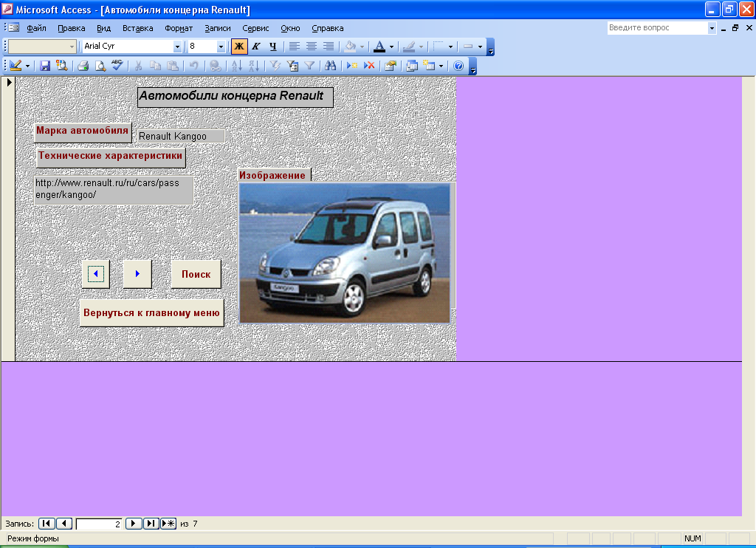Go to next car with right arrow form button
The width and height of the screenshot is (756, 548).
pos(137,274)
